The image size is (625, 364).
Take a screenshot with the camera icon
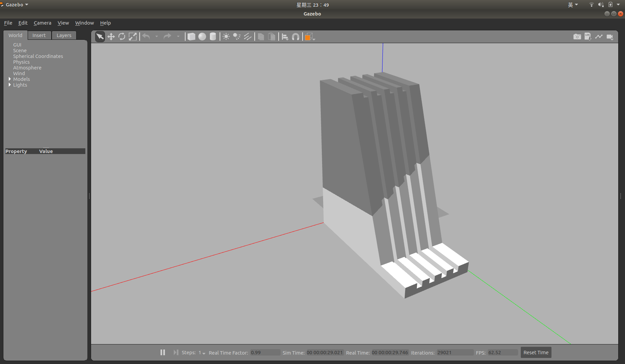click(577, 36)
